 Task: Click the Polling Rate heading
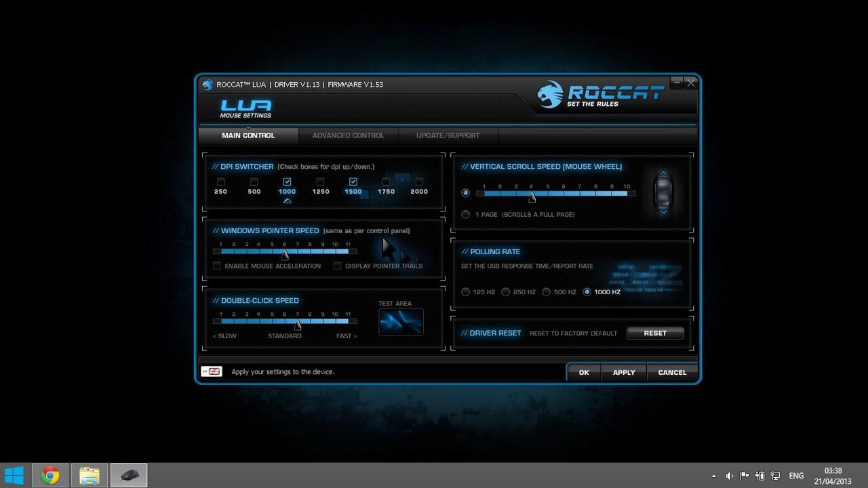tap(491, 251)
